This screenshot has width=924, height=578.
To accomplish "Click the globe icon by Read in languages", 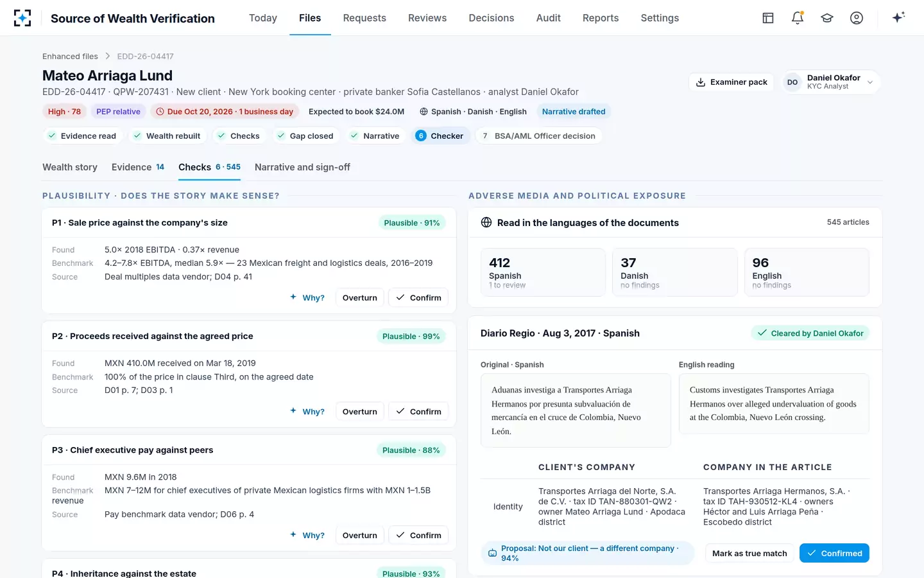I will (486, 222).
